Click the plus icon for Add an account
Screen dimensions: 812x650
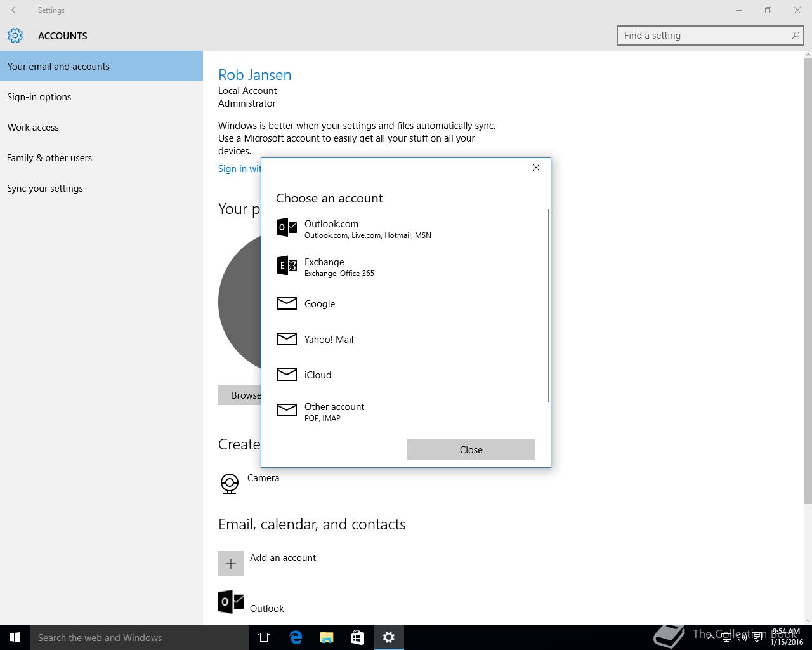pyautogui.click(x=231, y=564)
